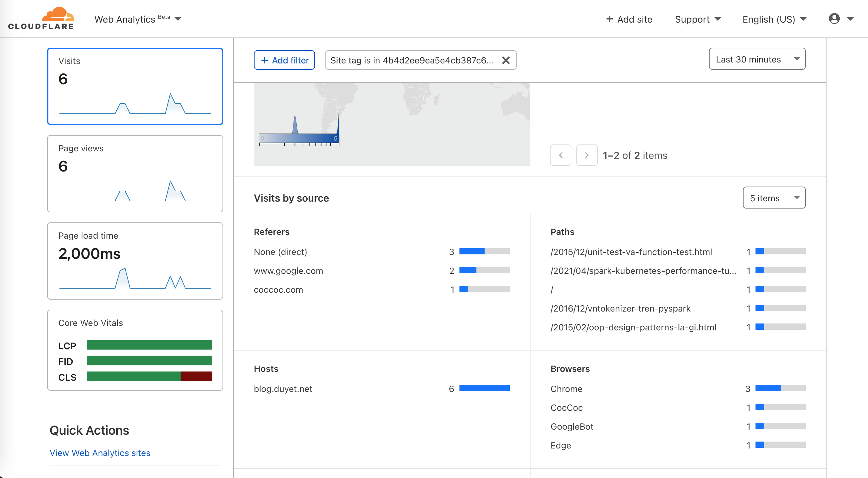868x478 pixels.
Task: Click the map visits range slider
Action: point(299,139)
